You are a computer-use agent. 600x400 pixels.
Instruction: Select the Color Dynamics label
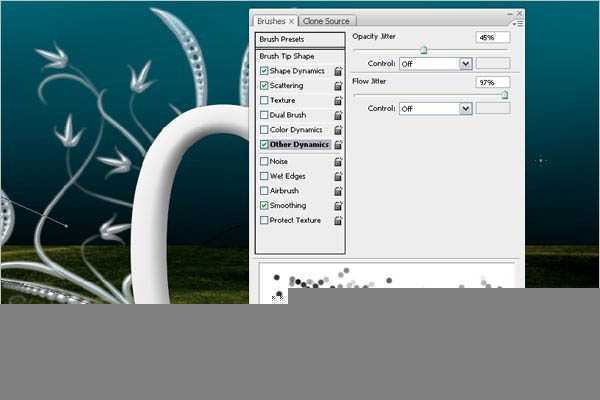(x=296, y=130)
